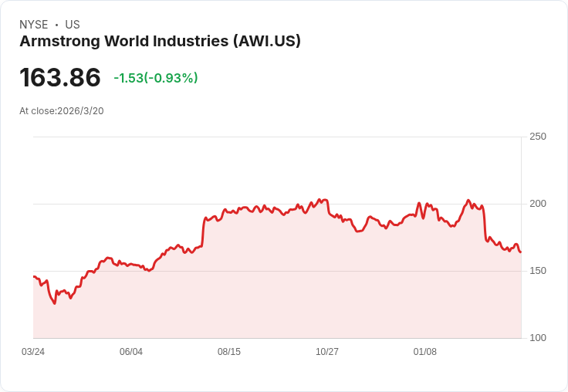Click the 03/24 date on x-axis

point(33,352)
